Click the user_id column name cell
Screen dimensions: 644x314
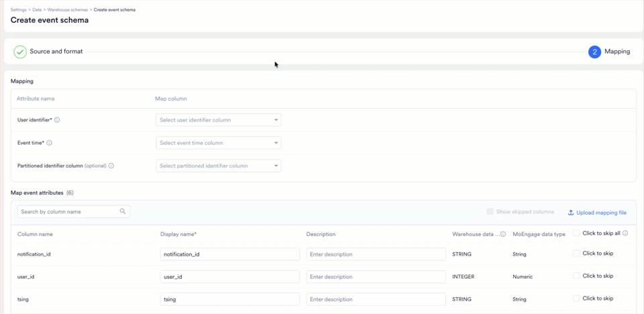(25, 276)
